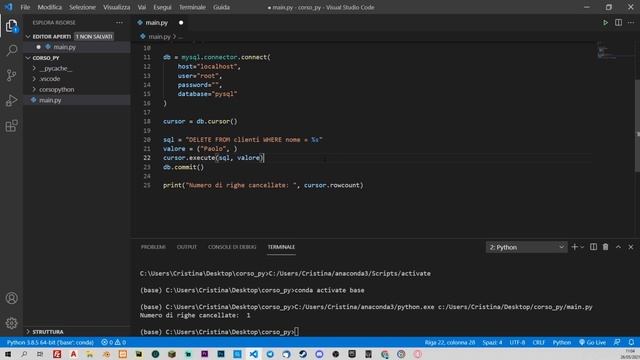Open the Source Control view
The height and width of the screenshot is (360, 640).
(x=11, y=75)
